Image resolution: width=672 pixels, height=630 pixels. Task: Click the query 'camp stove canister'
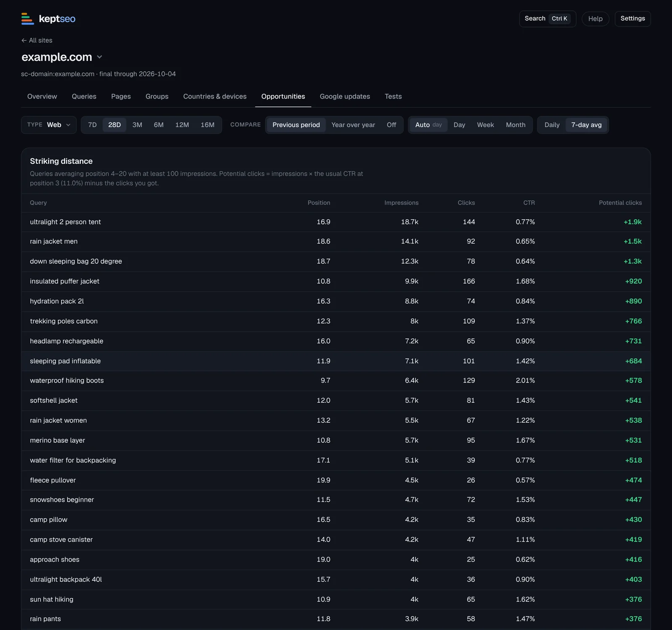pyautogui.click(x=61, y=540)
